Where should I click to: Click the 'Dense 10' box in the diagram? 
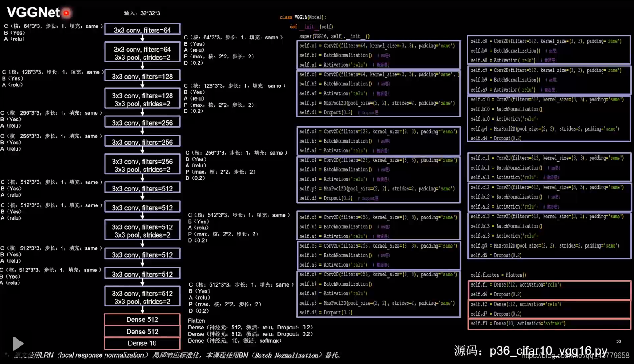[x=142, y=343]
